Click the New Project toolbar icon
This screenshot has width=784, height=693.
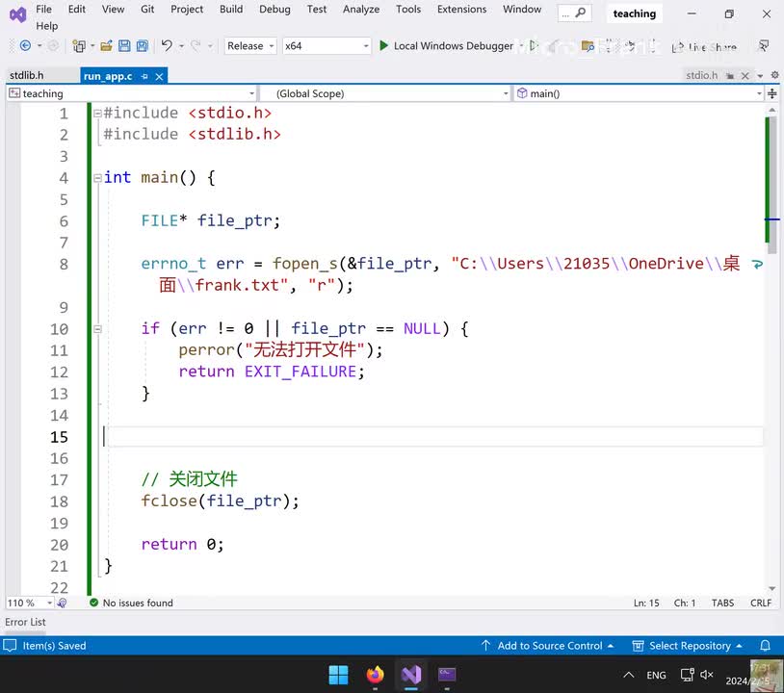79,46
